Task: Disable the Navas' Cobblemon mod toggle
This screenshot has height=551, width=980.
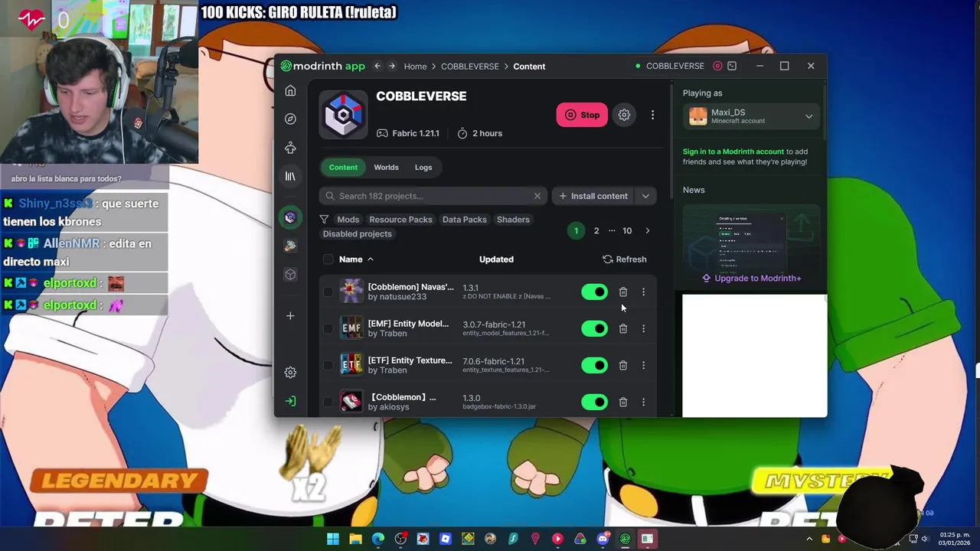Action: click(594, 292)
